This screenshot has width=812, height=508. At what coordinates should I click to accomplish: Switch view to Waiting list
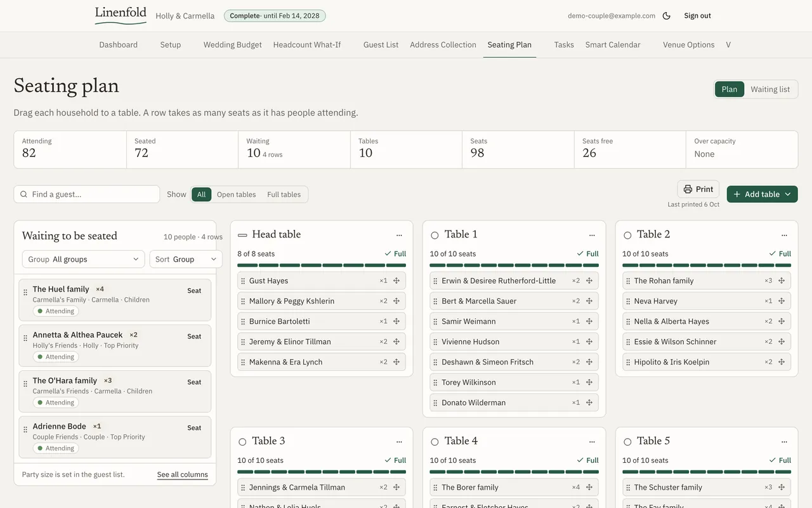click(x=770, y=89)
